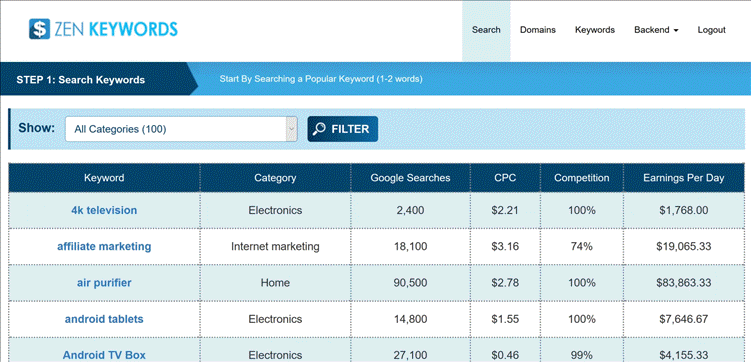Click the Keyword column header
Image resolution: width=751 pixels, height=362 pixels.
104,178
